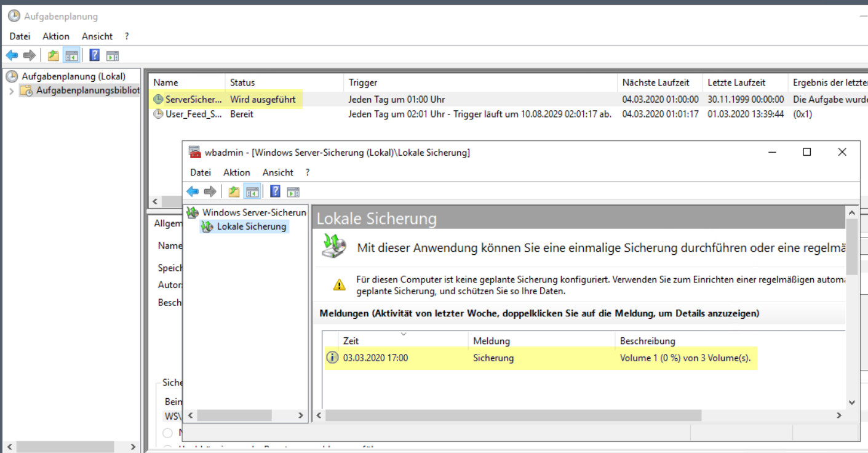Open Aktion menu in wbadmin window
The width and height of the screenshot is (868, 453).
pyautogui.click(x=237, y=172)
